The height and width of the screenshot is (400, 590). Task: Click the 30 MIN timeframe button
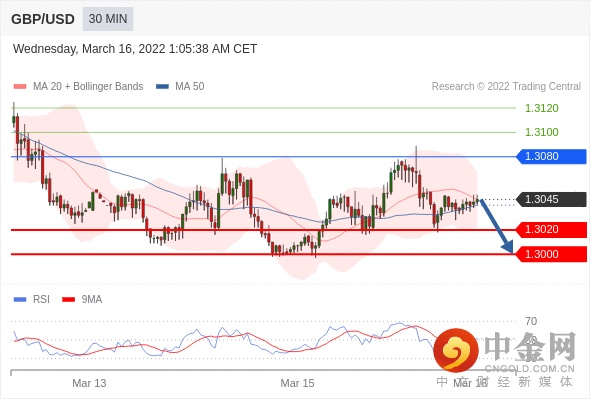(x=108, y=19)
